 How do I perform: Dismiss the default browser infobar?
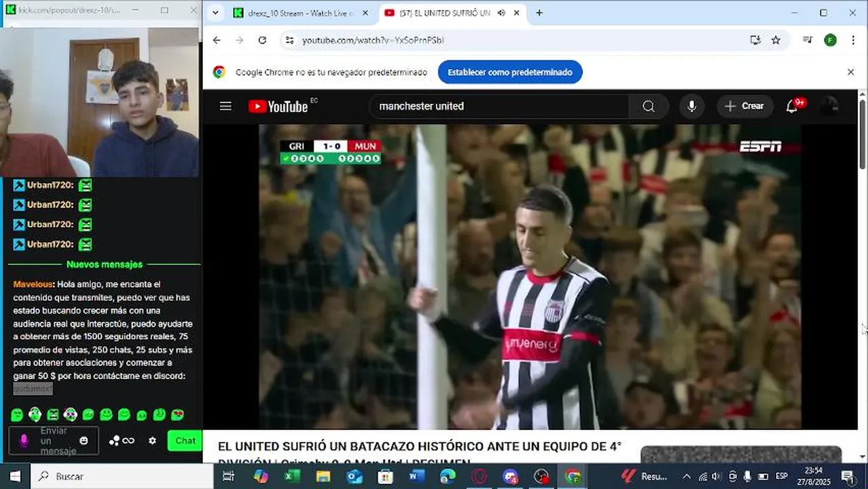[x=850, y=72]
